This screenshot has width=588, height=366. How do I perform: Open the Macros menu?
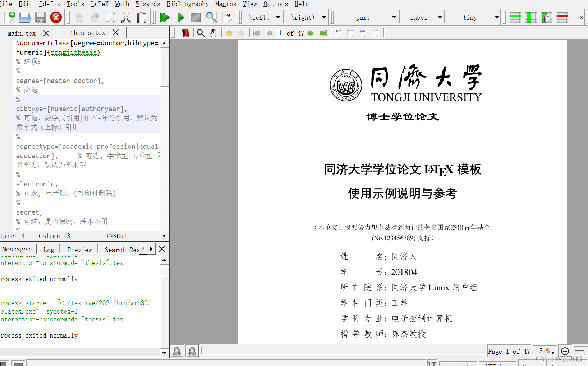click(226, 4)
